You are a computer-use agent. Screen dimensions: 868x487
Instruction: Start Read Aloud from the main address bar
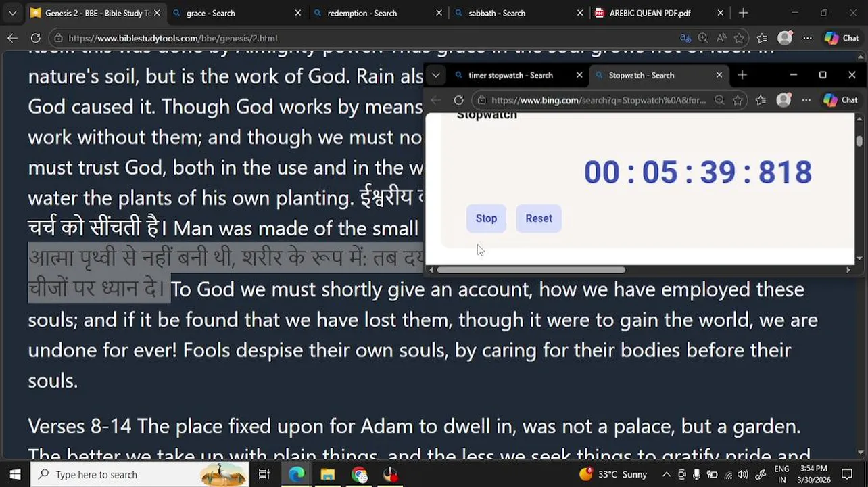[x=721, y=38]
